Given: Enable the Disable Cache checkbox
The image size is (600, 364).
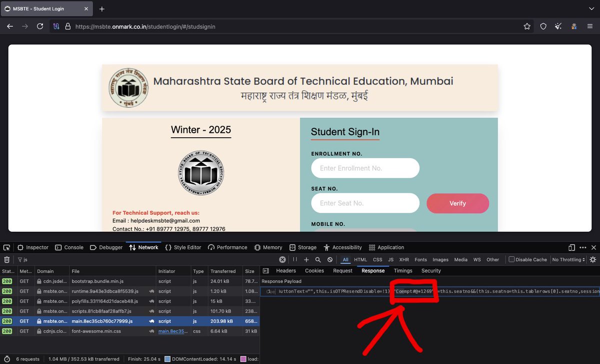Looking at the screenshot, I should pyautogui.click(x=511, y=260).
